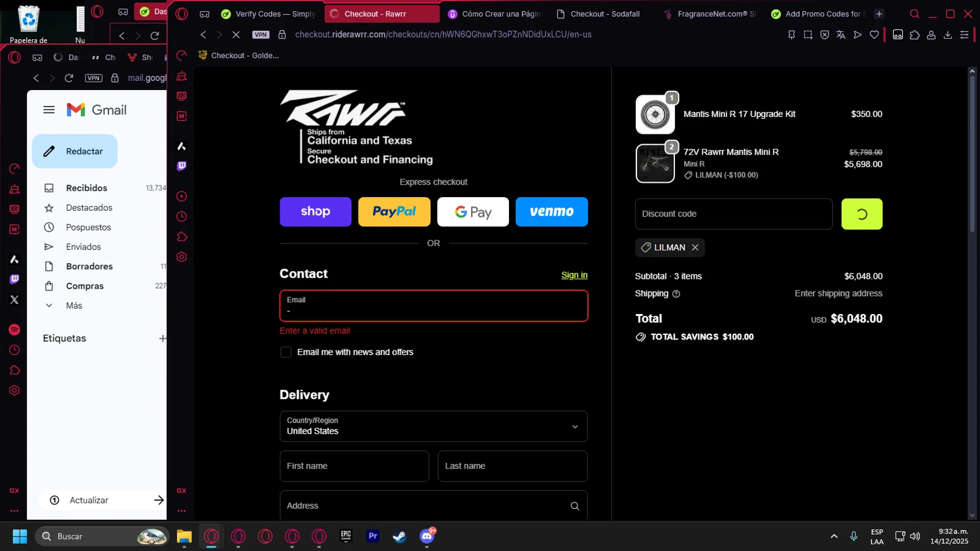
Task: Switch to Cómo Crear una Página tab
Action: (494, 14)
